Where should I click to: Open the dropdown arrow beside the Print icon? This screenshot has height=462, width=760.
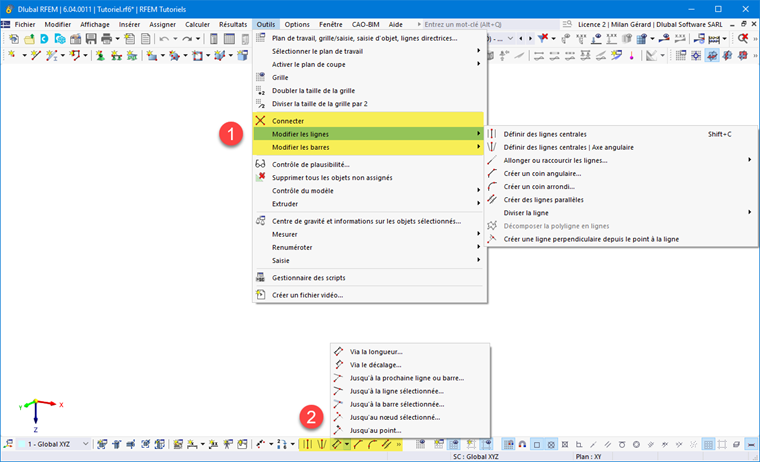tap(117, 39)
